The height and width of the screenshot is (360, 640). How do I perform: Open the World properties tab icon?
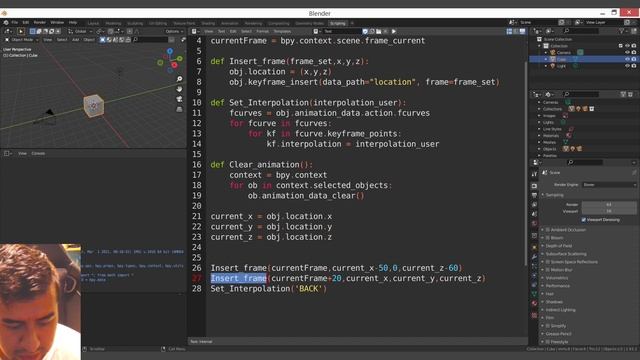534,223
